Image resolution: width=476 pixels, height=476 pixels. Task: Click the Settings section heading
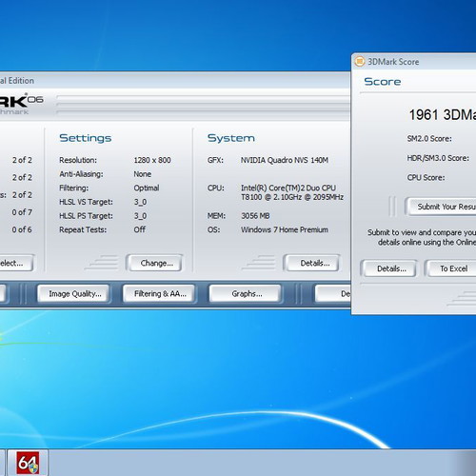[x=86, y=138]
